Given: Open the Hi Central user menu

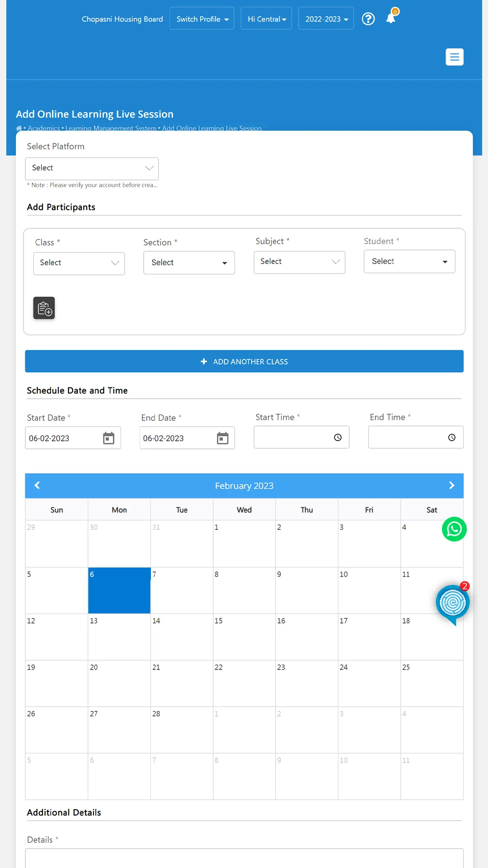Looking at the screenshot, I should (x=267, y=19).
